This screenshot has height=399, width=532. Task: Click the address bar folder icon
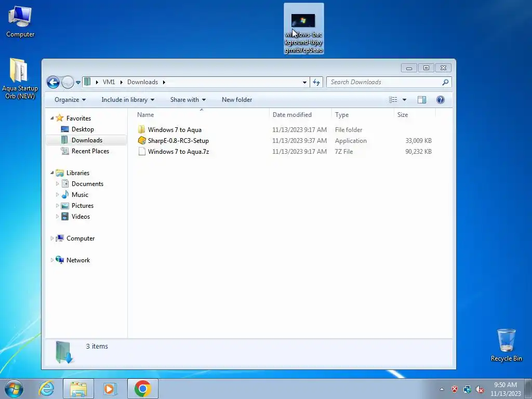[87, 82]
